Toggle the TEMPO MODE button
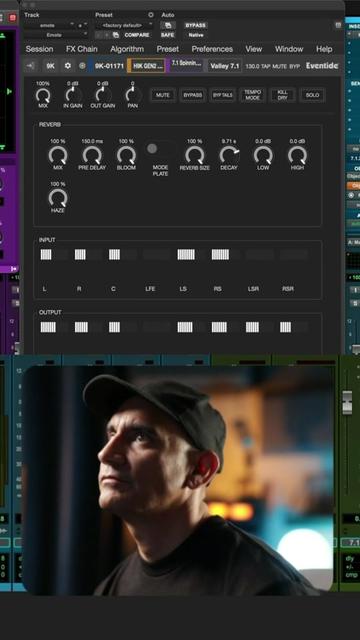The image size is (360, 640). click(253, 95)
